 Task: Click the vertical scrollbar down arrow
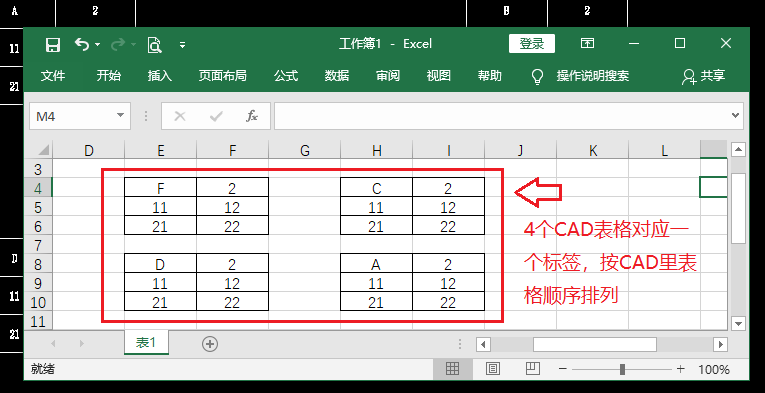739,323
